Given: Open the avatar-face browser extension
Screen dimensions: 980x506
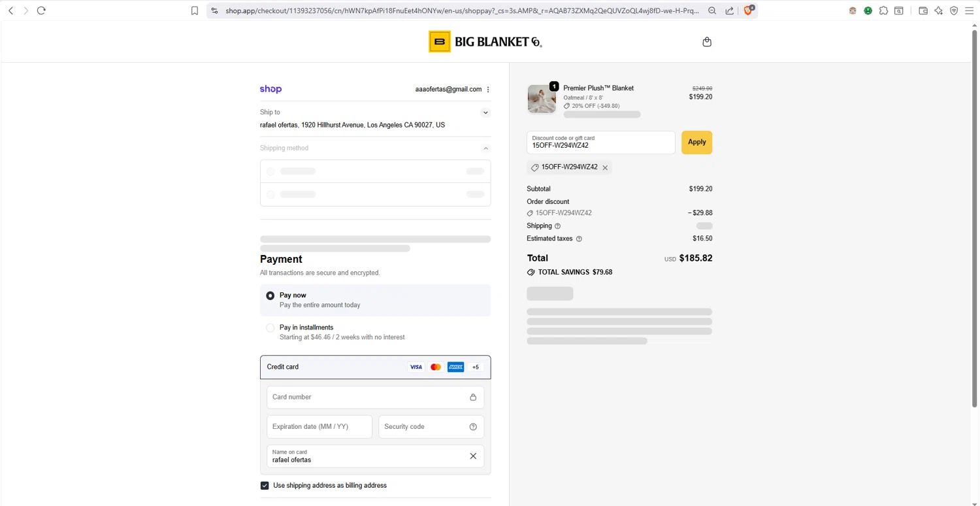Looking at the screenshot, I should click(x=853, y=10).
